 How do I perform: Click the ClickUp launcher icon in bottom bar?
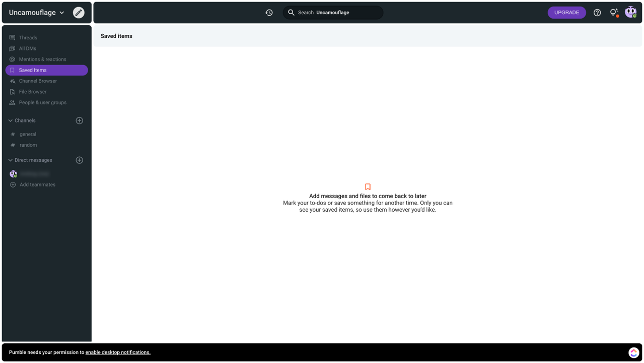633,352
